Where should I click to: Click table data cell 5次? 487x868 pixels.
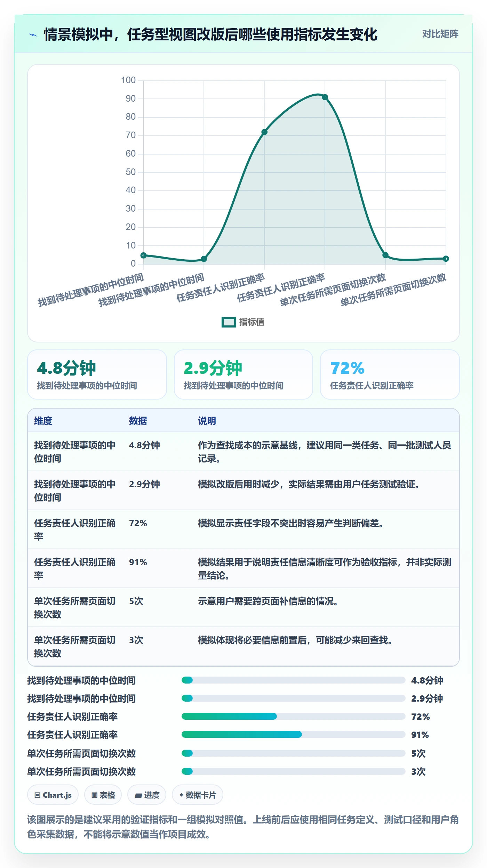[x=136, y=601]
